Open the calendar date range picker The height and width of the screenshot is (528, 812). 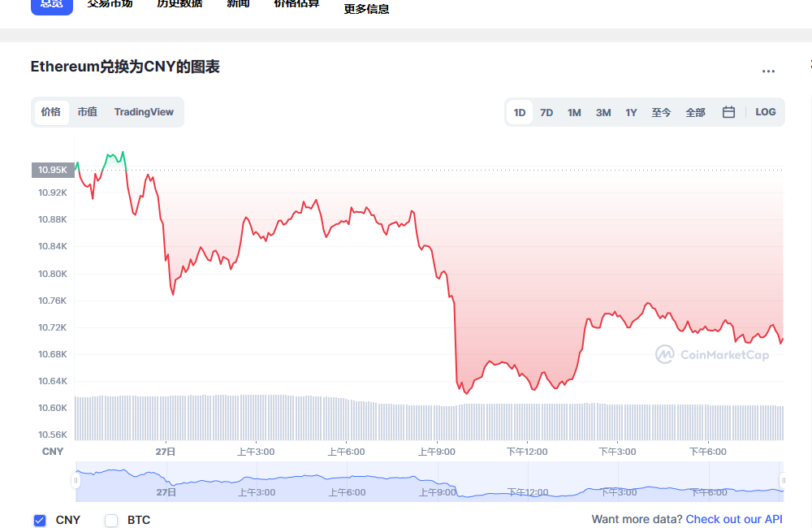[728, 112]
